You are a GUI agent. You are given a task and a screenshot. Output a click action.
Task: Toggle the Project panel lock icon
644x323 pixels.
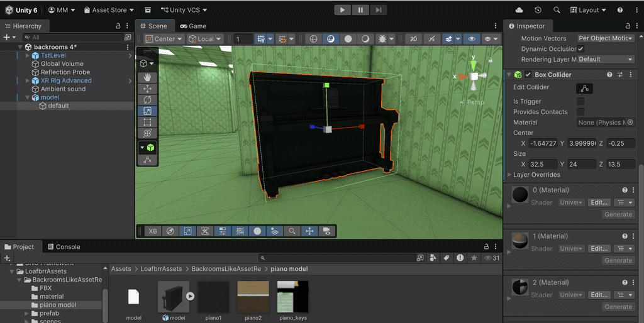click(x=486, y=246)
